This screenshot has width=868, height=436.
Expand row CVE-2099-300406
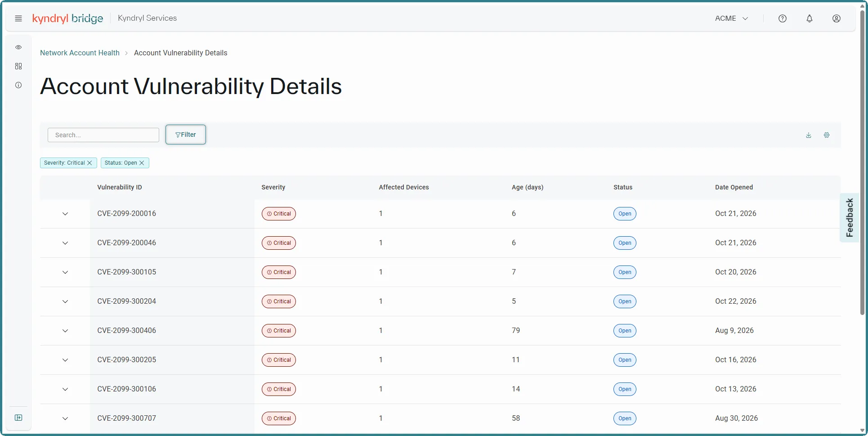(x=65, y=331)
